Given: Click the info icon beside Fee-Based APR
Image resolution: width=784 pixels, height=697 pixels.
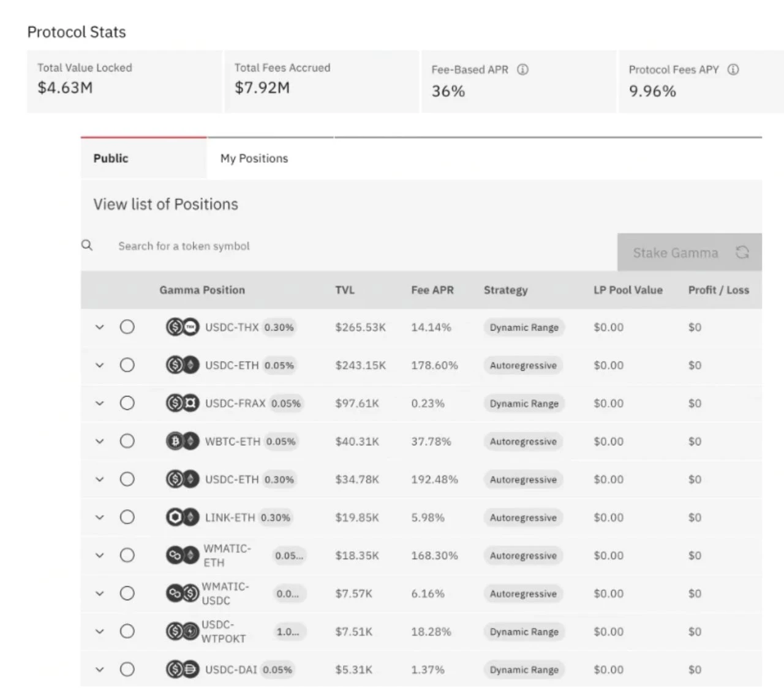Looking at the screenshot, I should [x=522, y=70].
